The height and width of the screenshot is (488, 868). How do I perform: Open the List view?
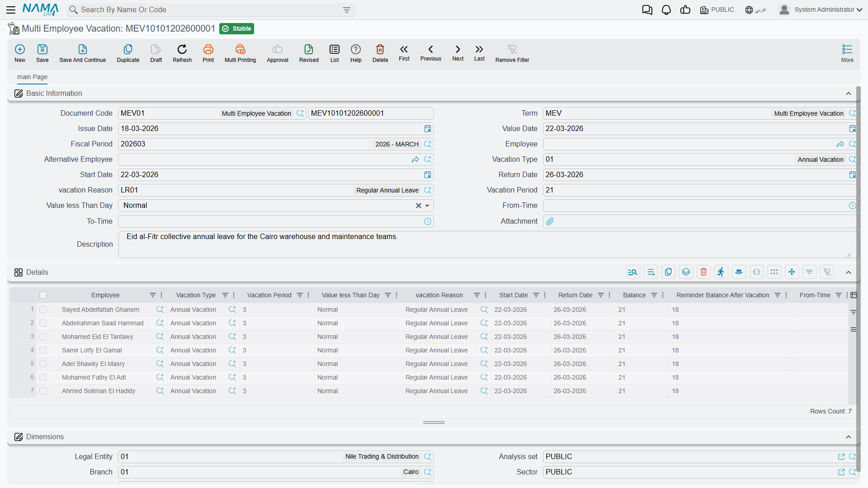335,53
